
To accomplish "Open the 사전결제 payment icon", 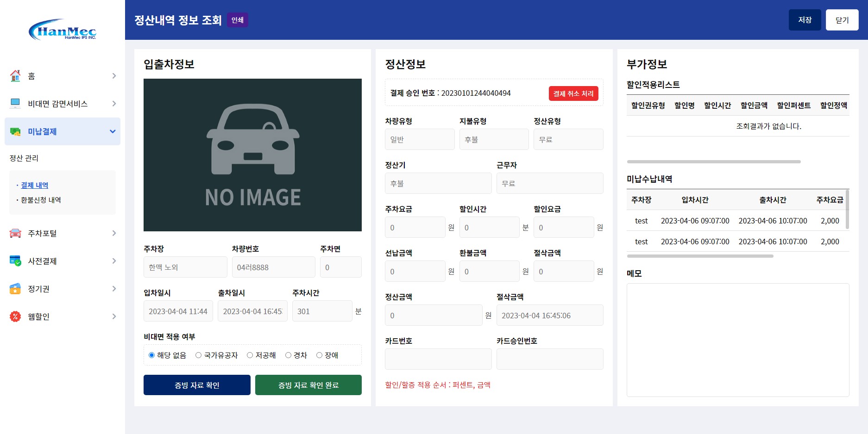I will [14, 261].
